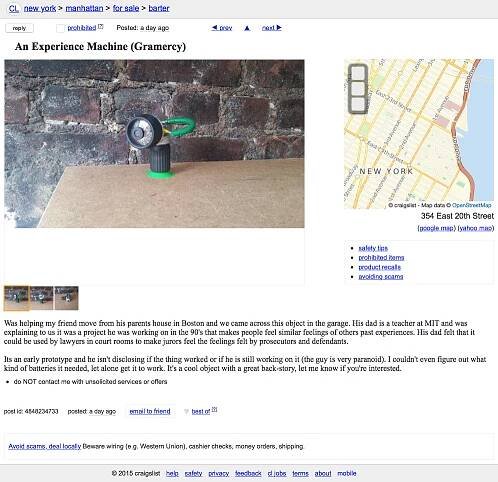Click the prev arrow link

click(x=222, y=28)
